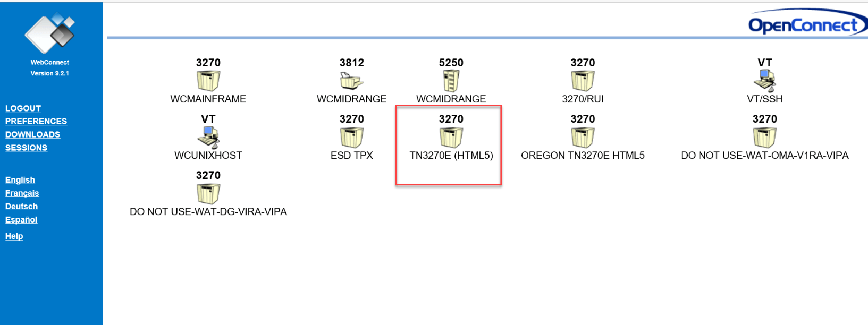The width and height of the screenshot is (868, 325).
Task: Click the WCMIDRANGE label under 5250
Action: click(451, 99)
